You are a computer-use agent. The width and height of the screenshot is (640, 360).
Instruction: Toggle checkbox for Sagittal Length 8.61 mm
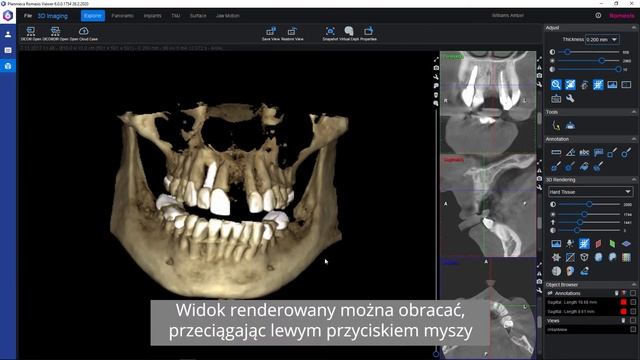coord(633,311)
